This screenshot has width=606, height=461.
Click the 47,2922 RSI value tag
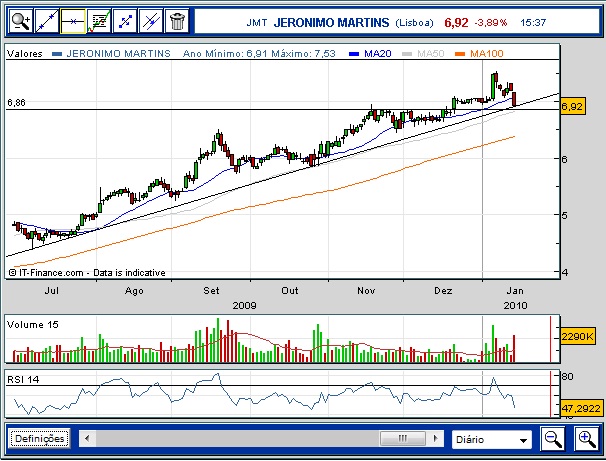pyautogui.click(x=581, y=408)
